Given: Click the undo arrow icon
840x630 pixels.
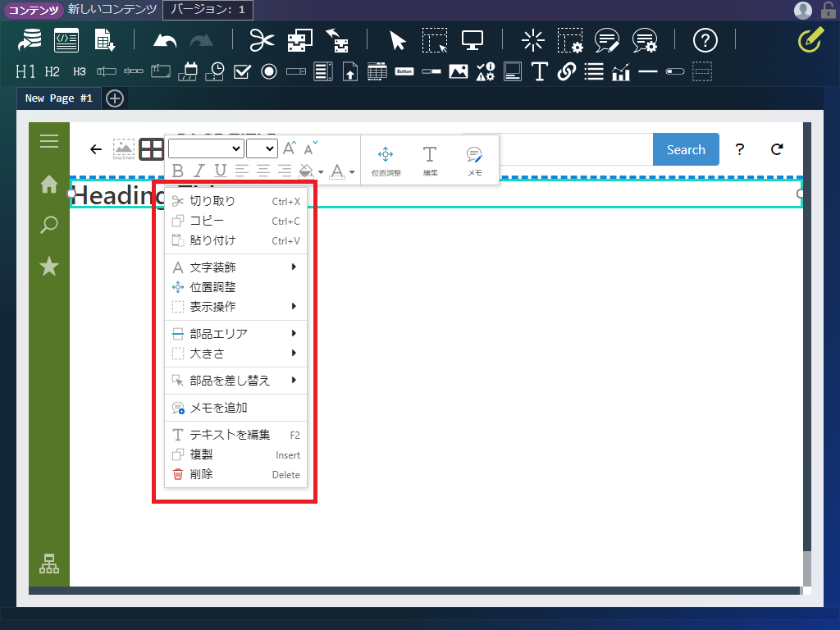Looking at the screenshot, I should click(x=164, y=41).
